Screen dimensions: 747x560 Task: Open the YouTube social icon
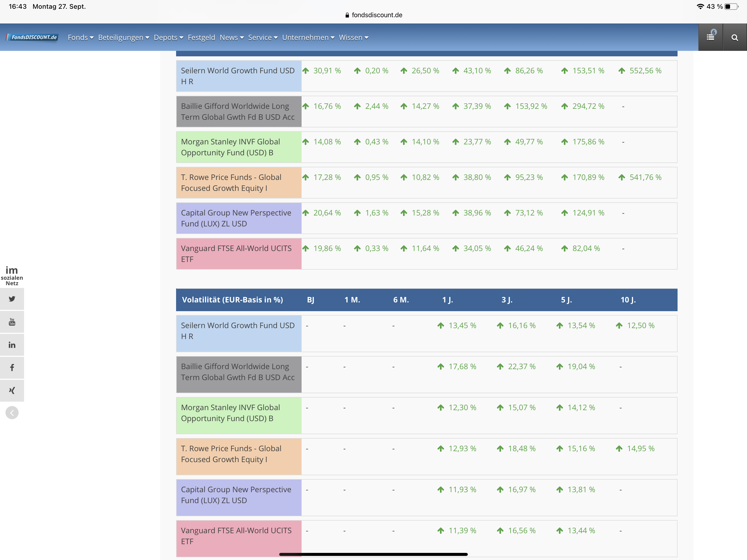click(x=12, y=322)
